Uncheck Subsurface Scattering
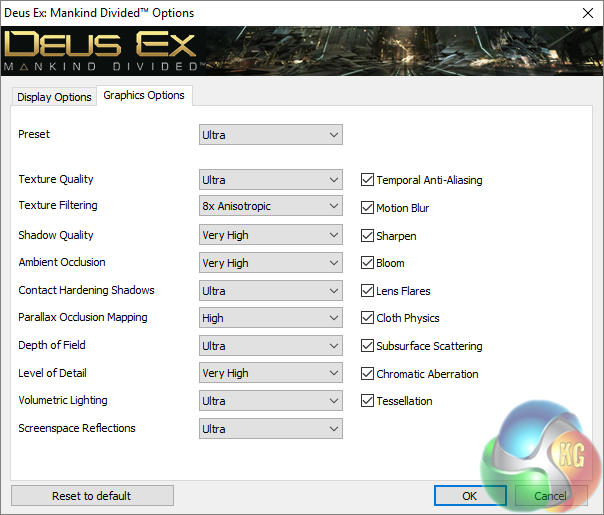Screen dimensions: 604x515 pyautogui.click(x=367, y=346)
